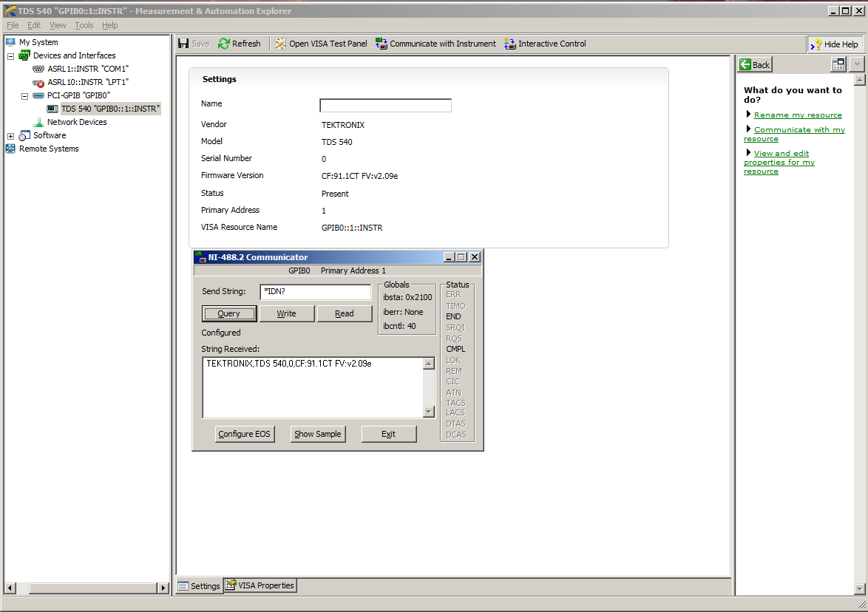Click the iberr: None global value
This screenshot has height=612, width=868.
click(x=403, y=312)
